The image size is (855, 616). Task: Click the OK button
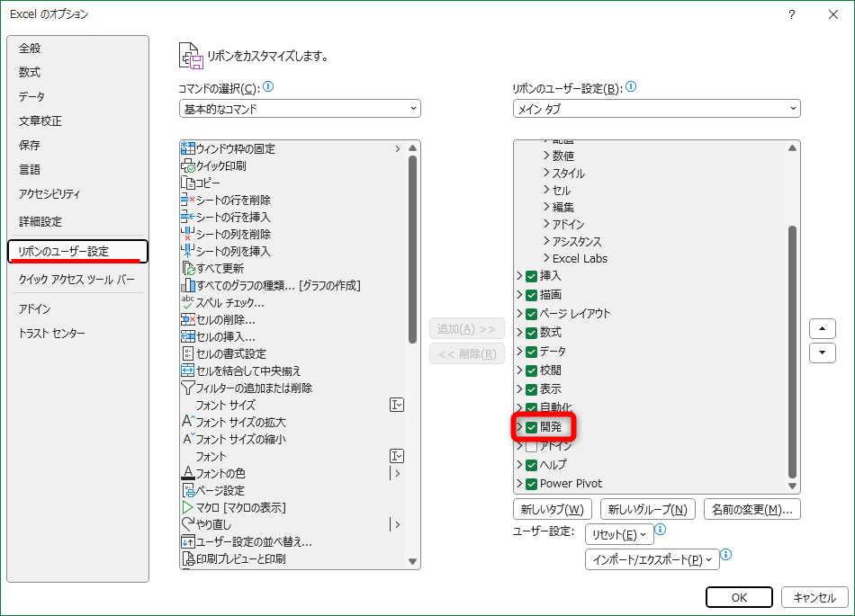739,597
